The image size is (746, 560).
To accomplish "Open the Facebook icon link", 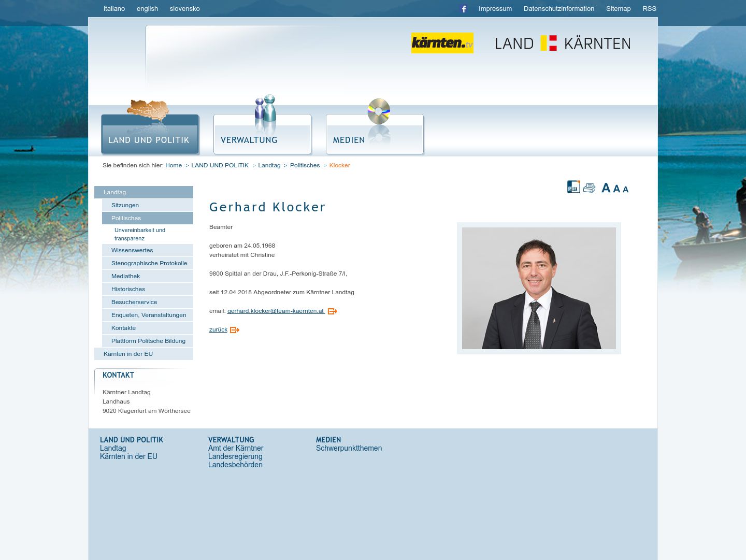I will pos(464,9).
